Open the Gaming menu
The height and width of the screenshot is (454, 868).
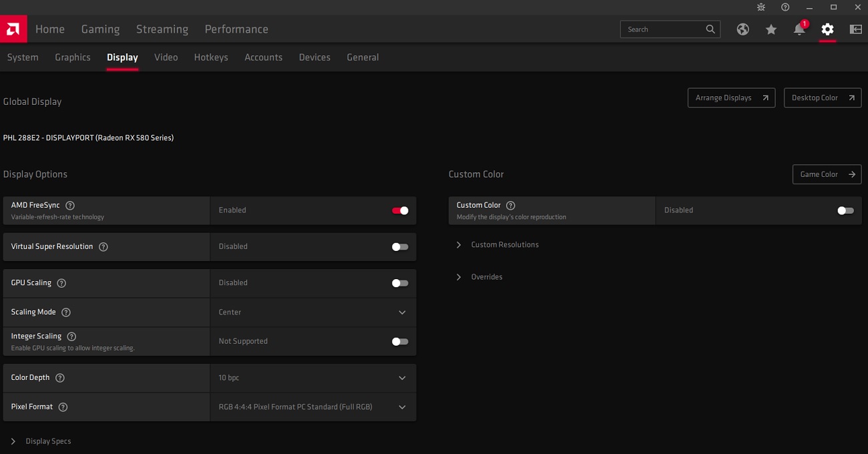[100, 29]
